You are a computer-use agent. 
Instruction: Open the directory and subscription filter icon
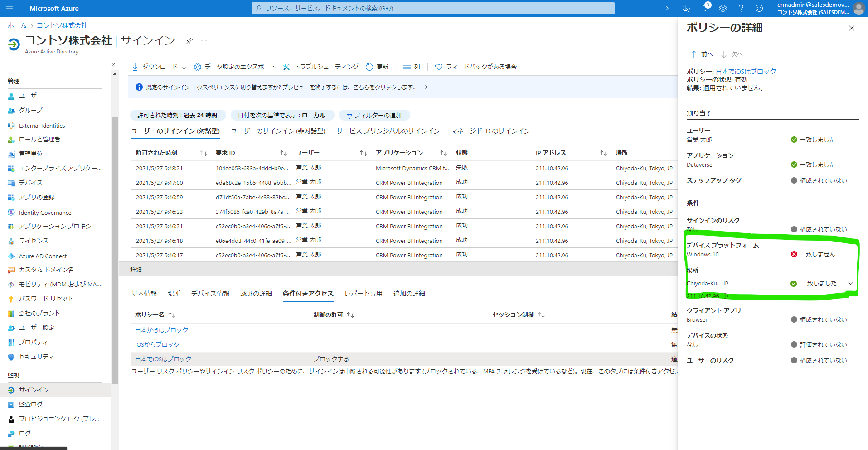(687, 8)
